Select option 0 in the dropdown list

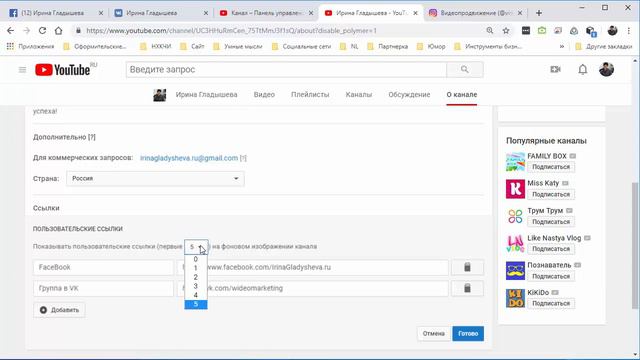[196, 259]
